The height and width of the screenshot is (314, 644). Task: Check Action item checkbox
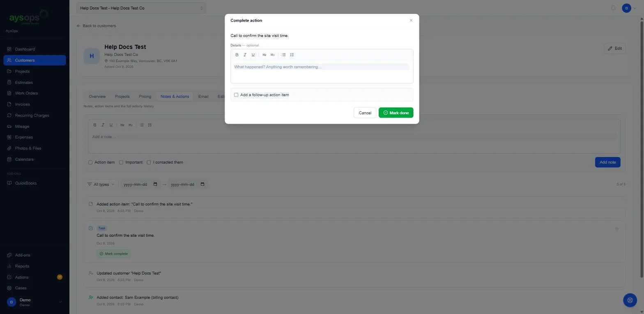90,162
